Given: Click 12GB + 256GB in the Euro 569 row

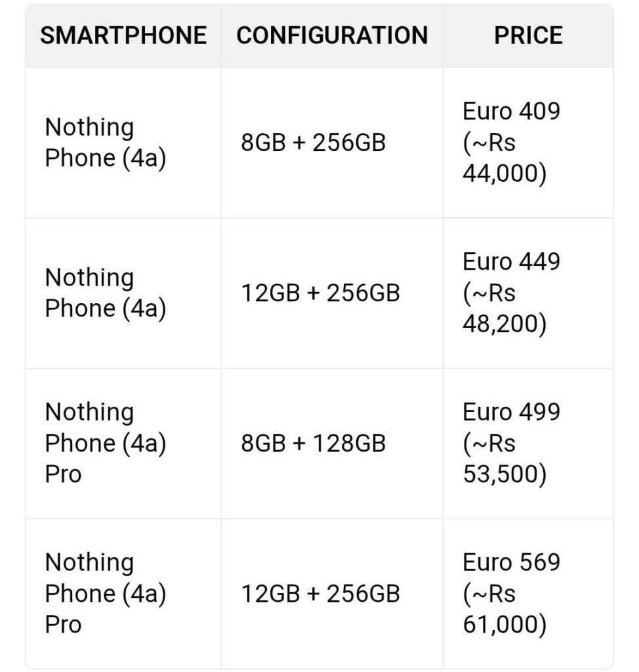Looking at the screenshot, I should (x=320, y=594).
